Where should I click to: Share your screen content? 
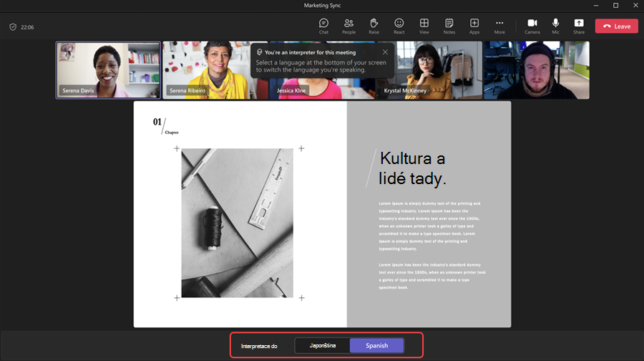[579, 27]
